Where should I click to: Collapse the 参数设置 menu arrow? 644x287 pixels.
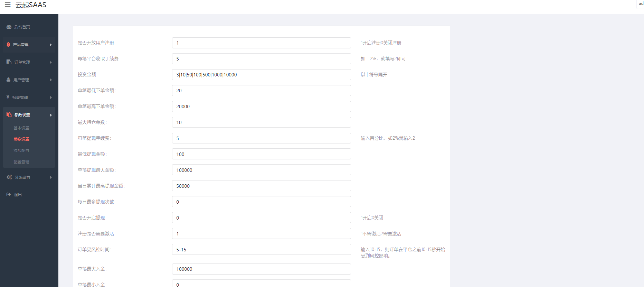[x=51, y=115]
